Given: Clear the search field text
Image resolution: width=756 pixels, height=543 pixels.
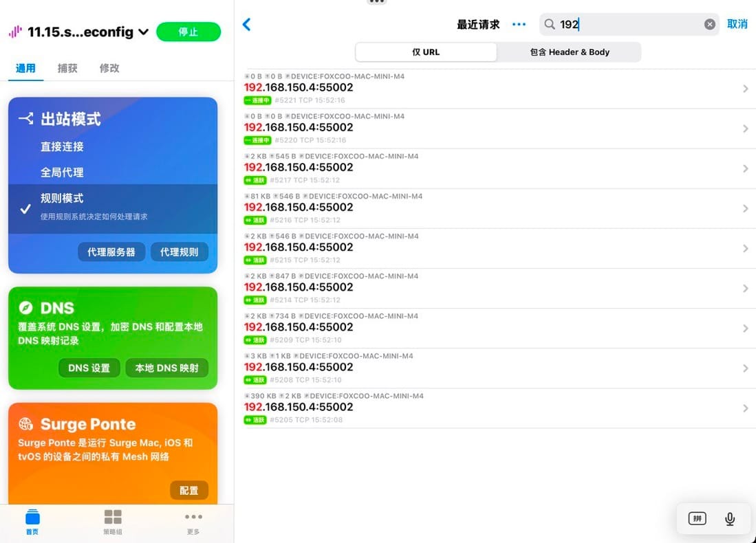Looking at the screenshot, I should tap(709, 24).
